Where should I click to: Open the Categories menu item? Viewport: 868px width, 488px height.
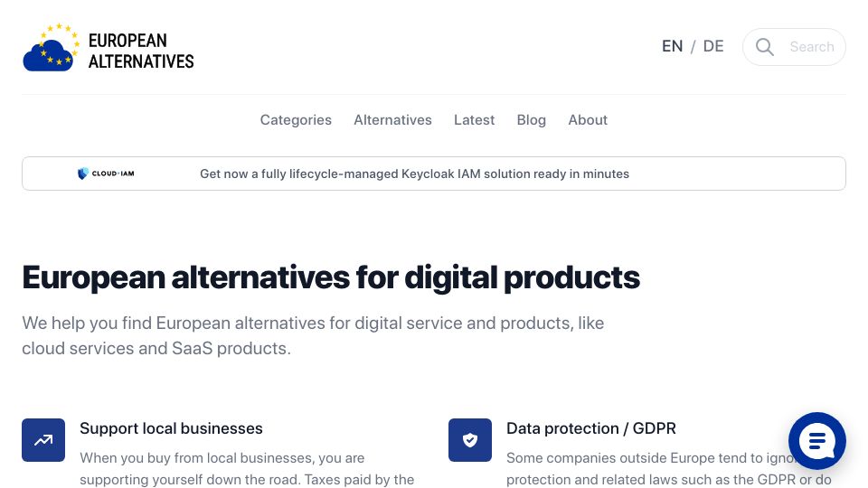tap(296, 120)
